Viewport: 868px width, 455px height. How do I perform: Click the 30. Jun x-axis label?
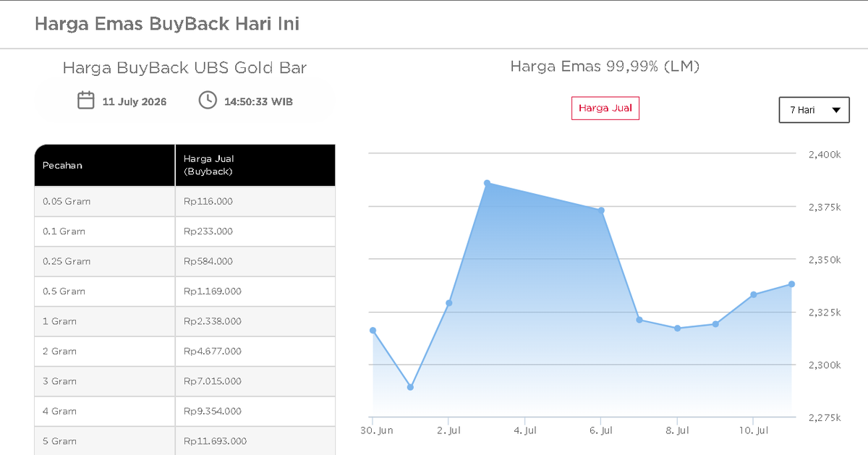(x=377, y=430)
